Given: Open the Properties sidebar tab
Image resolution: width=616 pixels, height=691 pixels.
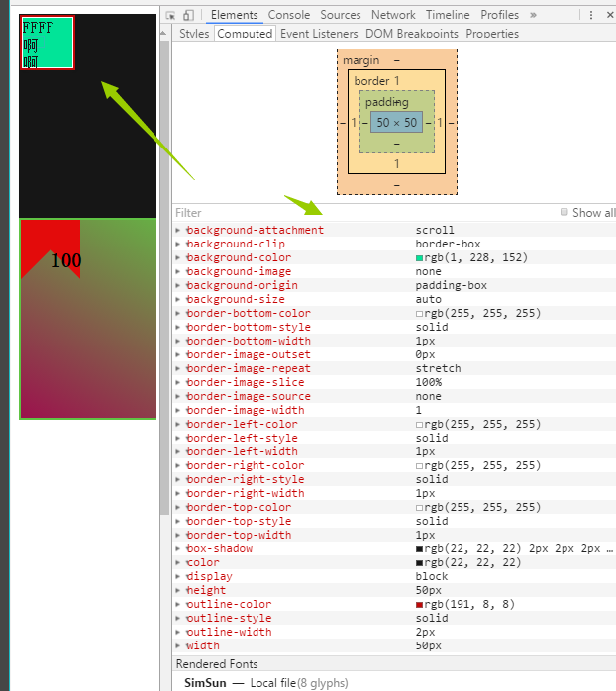Looking at the screenshot, I should (492, 34).
